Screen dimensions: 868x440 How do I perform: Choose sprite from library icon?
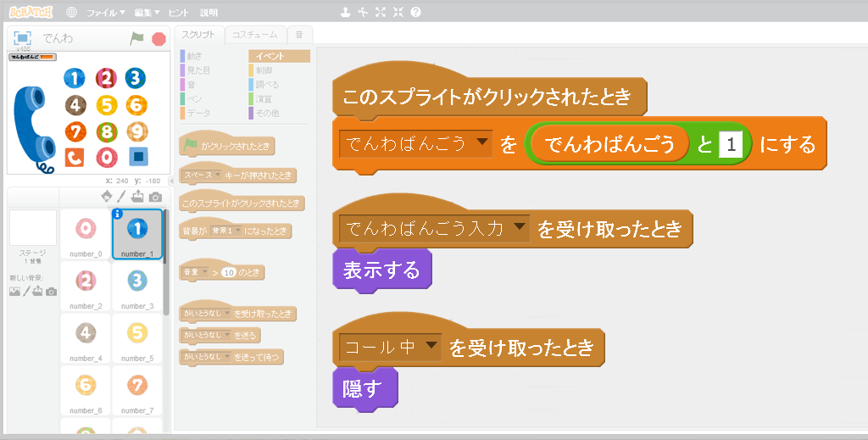click(x=106, y=196)
